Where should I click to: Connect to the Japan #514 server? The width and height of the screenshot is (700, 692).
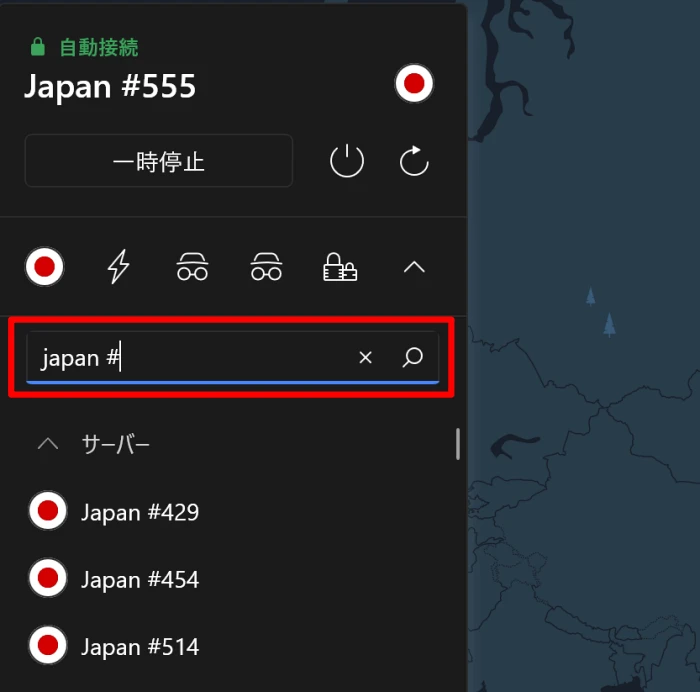point(140,646)
